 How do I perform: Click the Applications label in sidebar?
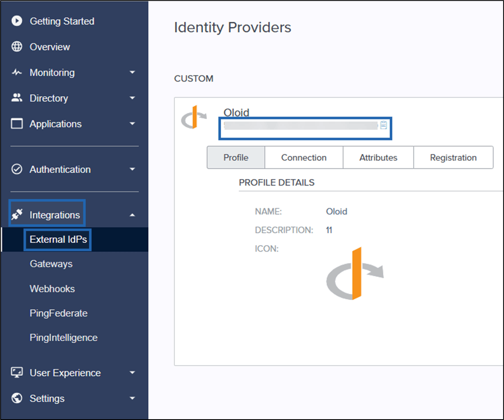pyautogui.click(x=55, y=124)
